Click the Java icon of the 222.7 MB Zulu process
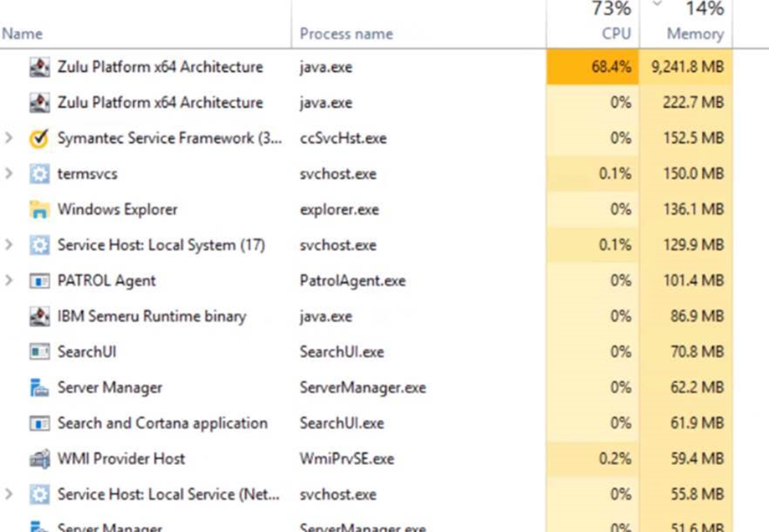This screenshot has width=769, height=532. [39, 103]
